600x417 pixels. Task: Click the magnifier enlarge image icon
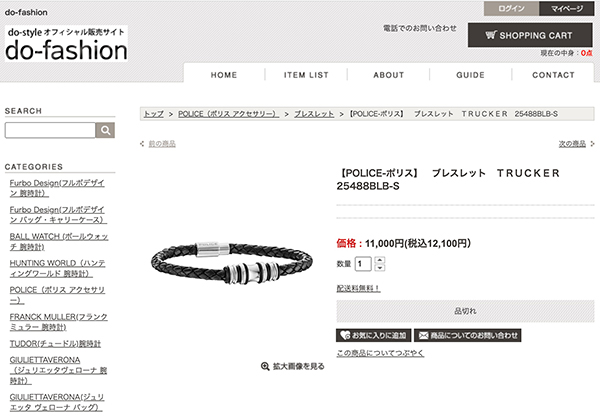(265, 367)
